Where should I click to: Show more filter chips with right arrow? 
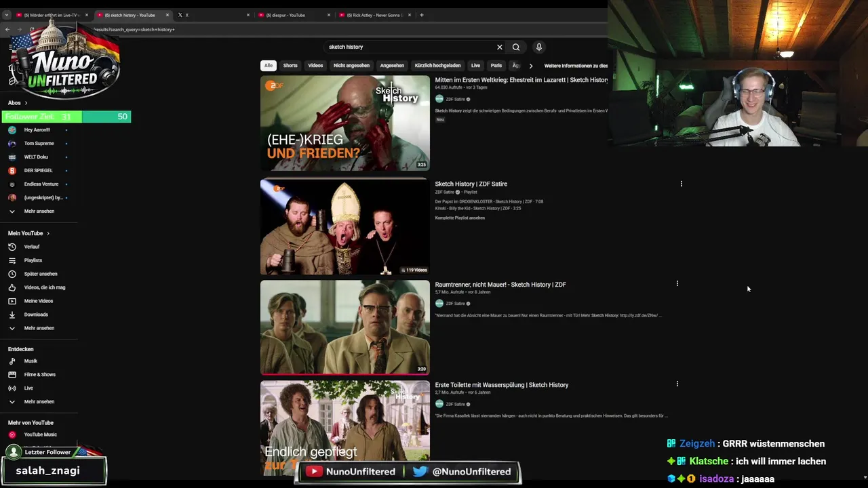point(531,66)
